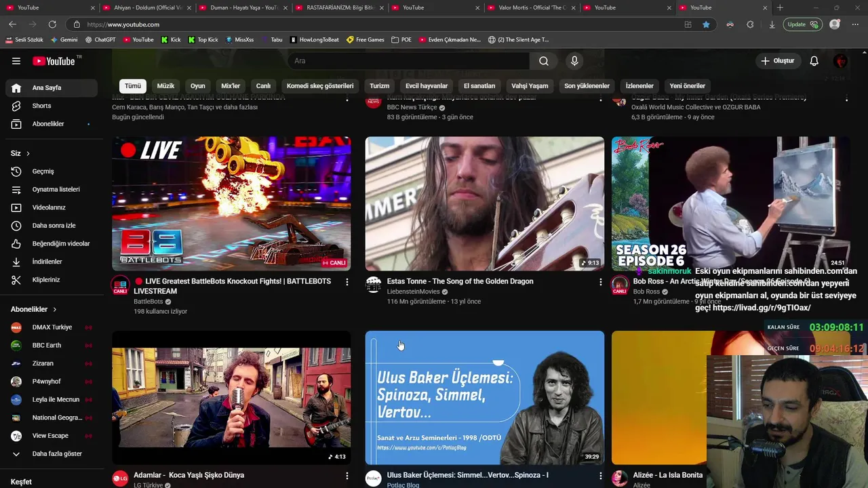
Task: Open the notifications bell
Action: tap(814, 61)
